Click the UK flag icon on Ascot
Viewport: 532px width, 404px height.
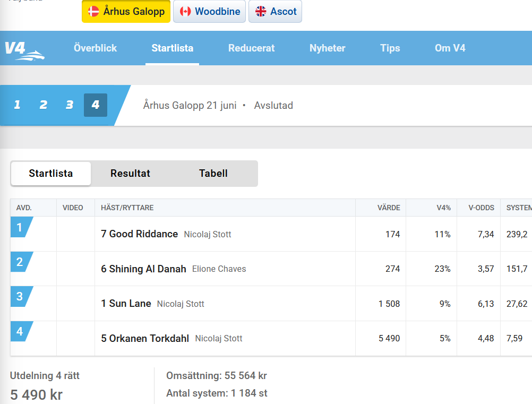pyautogui.click(x=261, y=11)
